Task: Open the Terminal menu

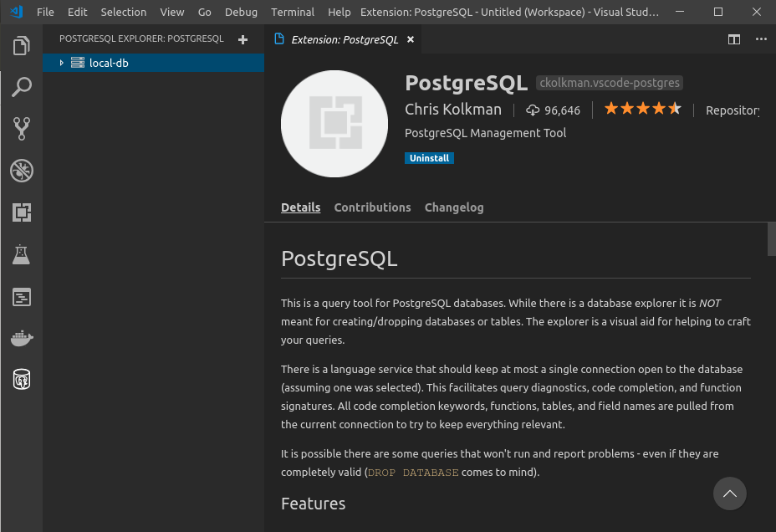Action: [292, 12]
